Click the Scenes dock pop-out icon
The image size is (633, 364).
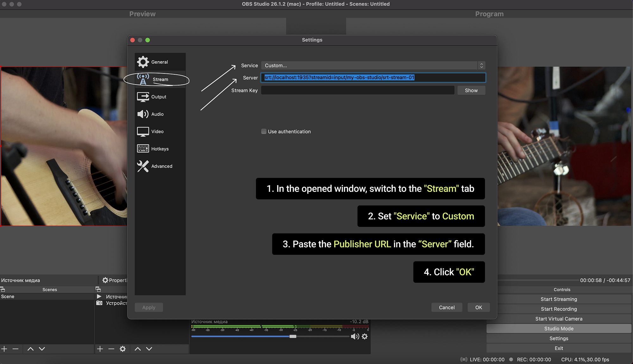pyautogui.click(x=3, y=289)
